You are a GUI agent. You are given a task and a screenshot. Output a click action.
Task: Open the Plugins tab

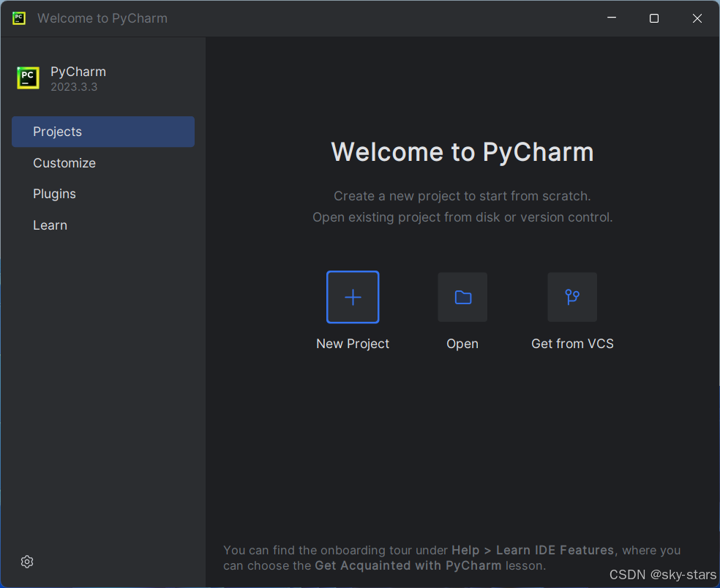pos(54,194)
